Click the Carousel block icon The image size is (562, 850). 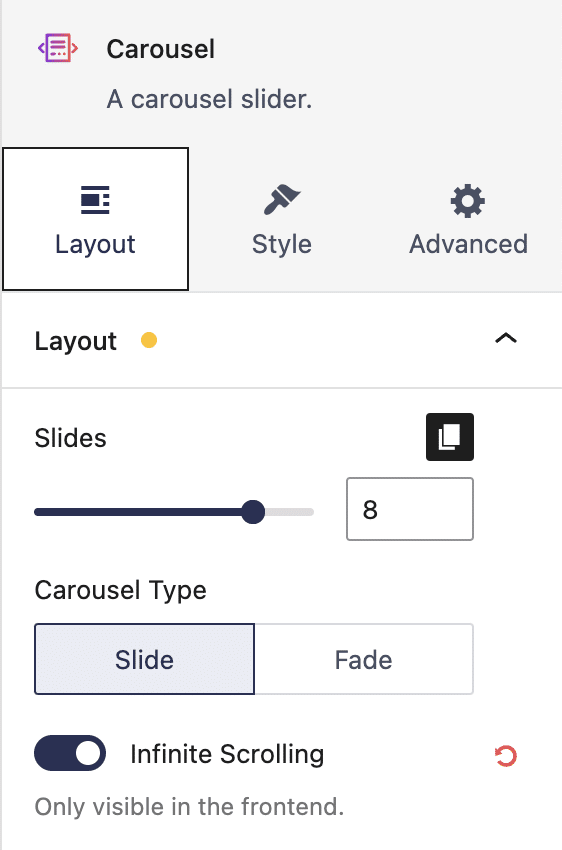(57, 48)
